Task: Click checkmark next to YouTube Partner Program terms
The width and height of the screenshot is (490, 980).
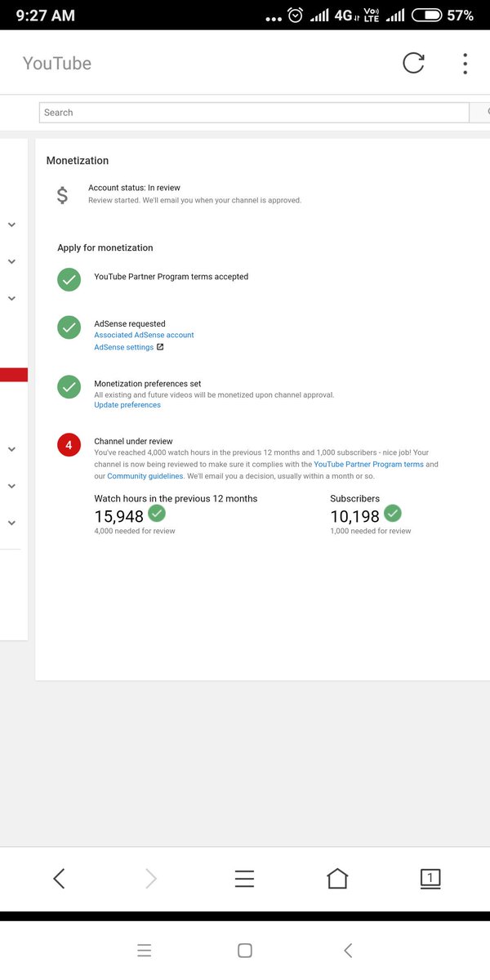Action: click(69, 279)
